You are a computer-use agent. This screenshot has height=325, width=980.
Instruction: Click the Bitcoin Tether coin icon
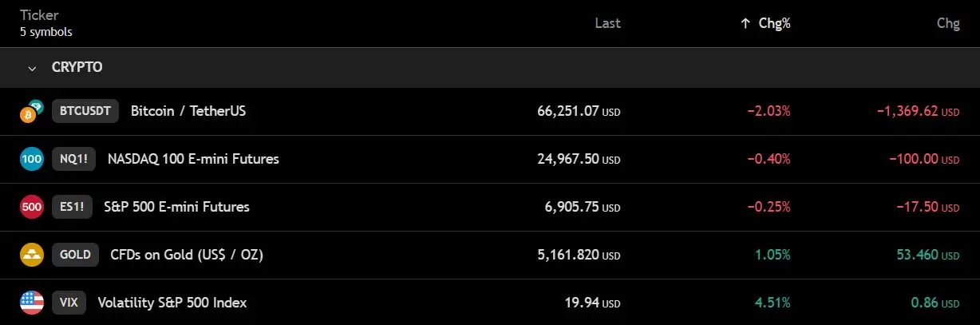31,112
